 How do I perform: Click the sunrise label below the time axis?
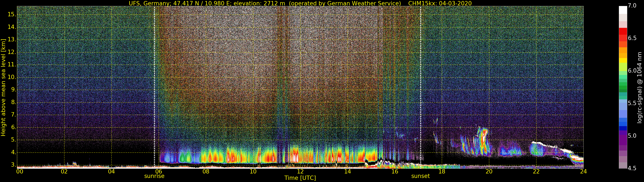click(x=154, y=176)
